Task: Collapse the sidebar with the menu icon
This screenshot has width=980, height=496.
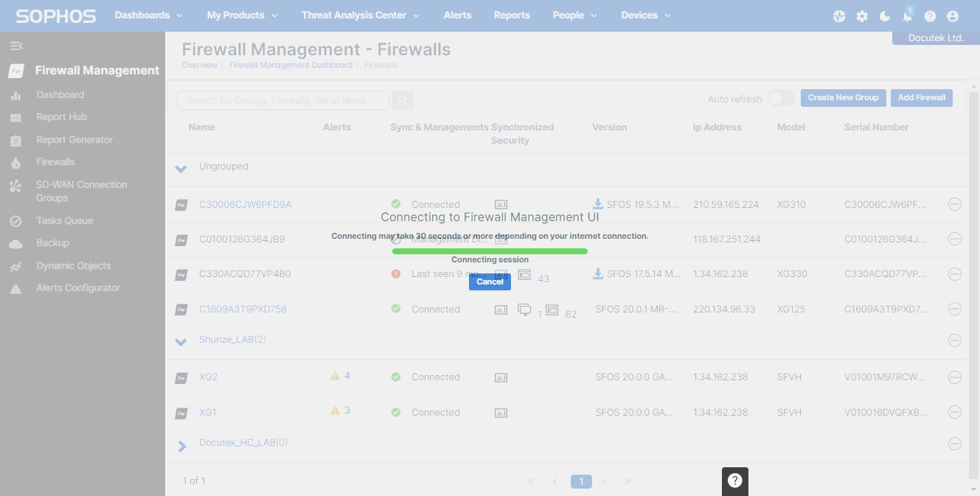Action: [15, 46]
